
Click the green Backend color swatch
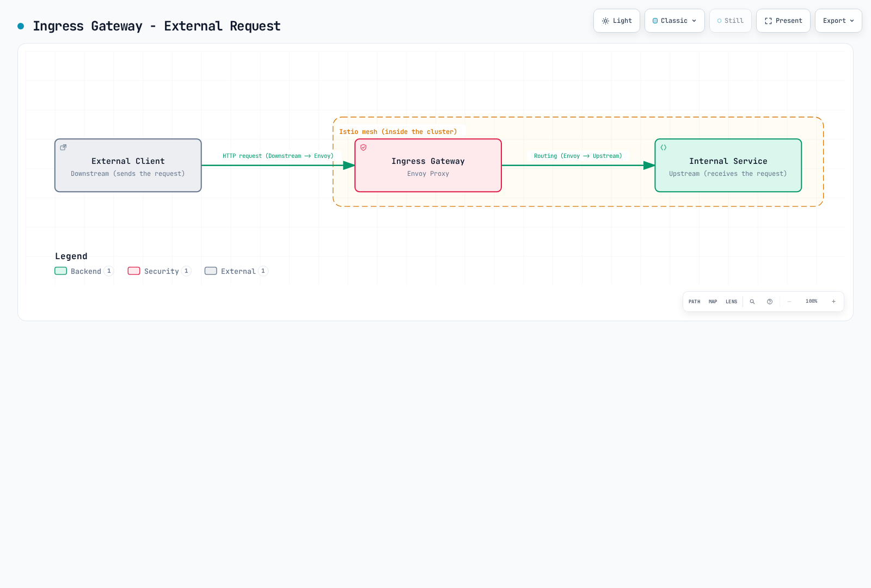[61, 271]
